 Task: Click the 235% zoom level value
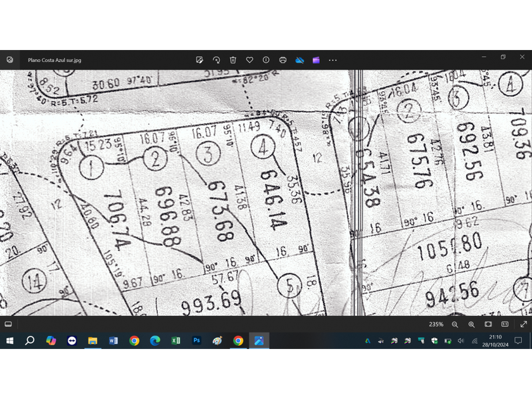[436, 324]
